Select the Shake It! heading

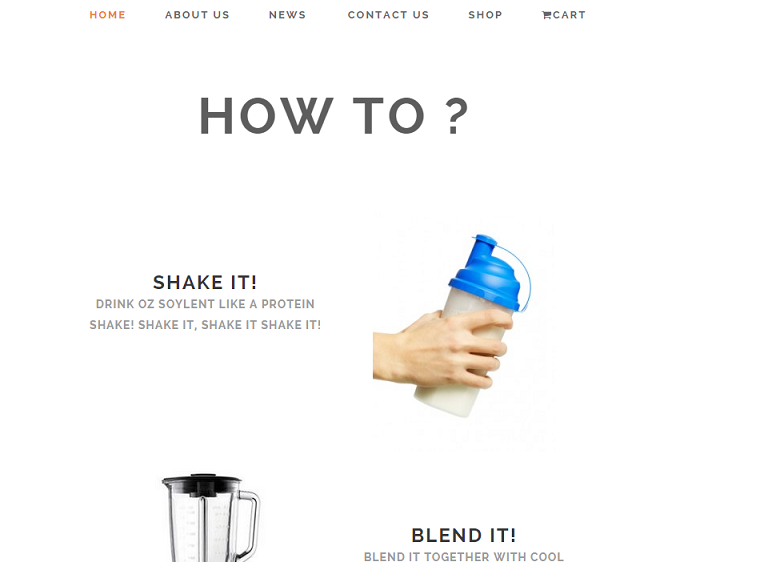pos(205,282)
